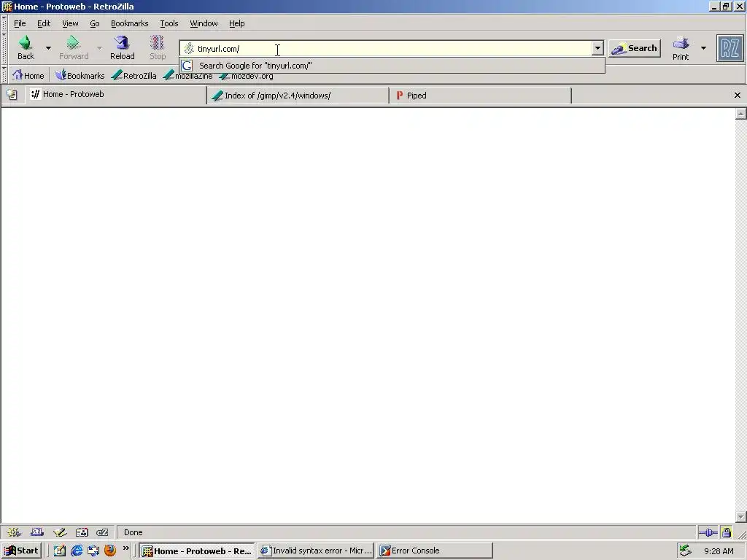Click the security padlock status icon
Screen dimensions: 747x560
(x=726, y=532)
